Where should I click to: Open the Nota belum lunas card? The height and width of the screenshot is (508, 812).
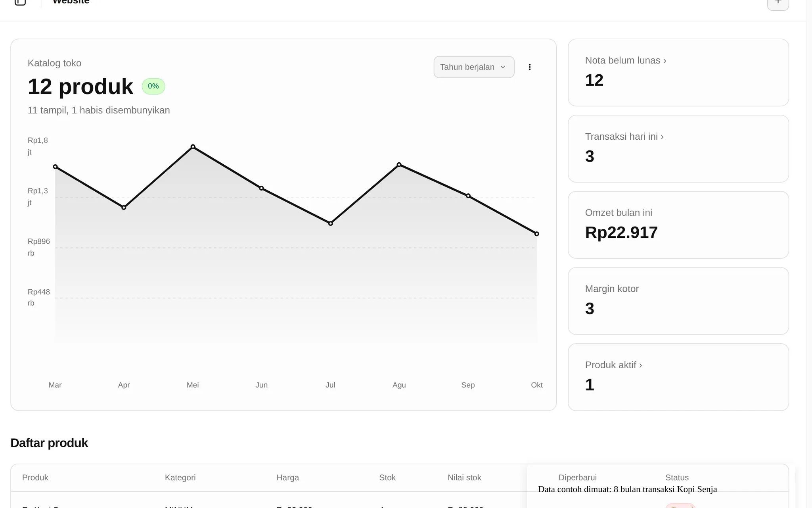point(678,72)
